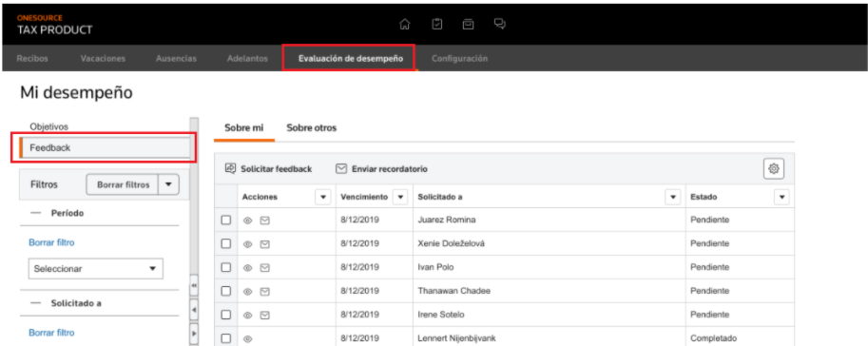Image resolution: width=868 pixels, height=346 pixels.
Task: Tick the checkbox for Thanawan Chadee
Action: point(226,291)
